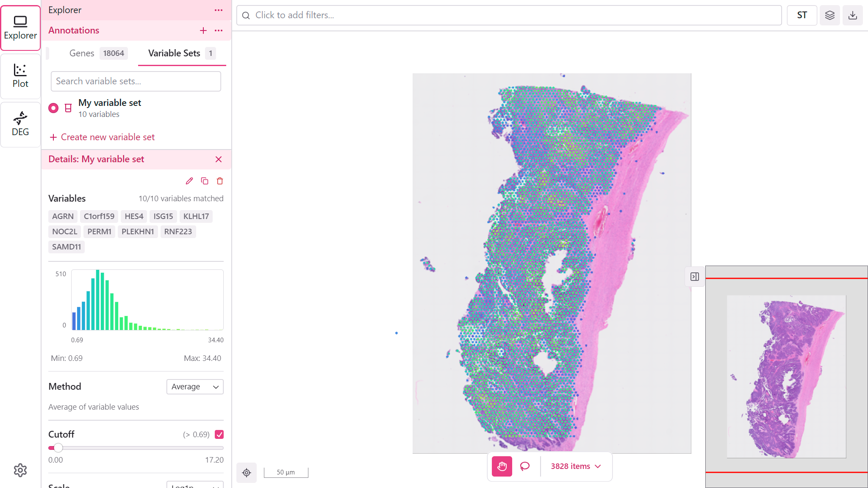The image size is (868, 488).
Task: Open the Method Average dropdown
Action: [x=195, y=387]
